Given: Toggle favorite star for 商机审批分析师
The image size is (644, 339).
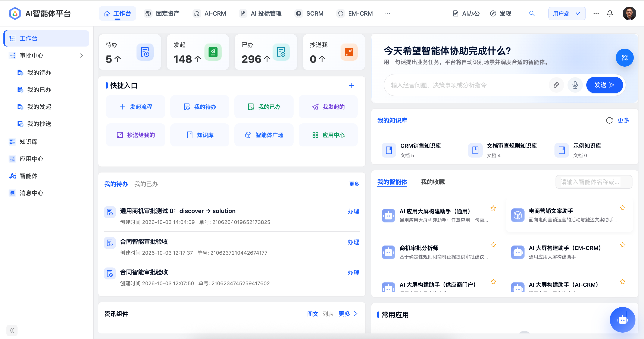Looking at the screenshot, I should click(x=493, y=245).
